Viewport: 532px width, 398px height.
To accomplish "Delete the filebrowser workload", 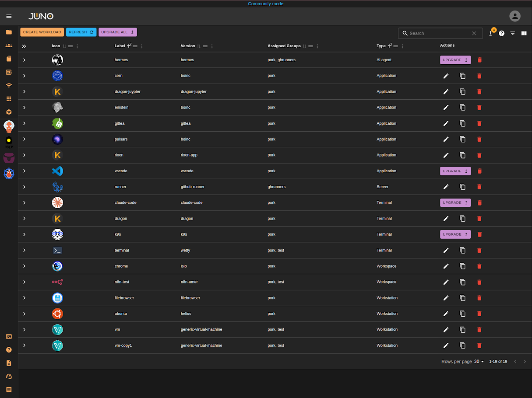I will [x=479, y=298].
